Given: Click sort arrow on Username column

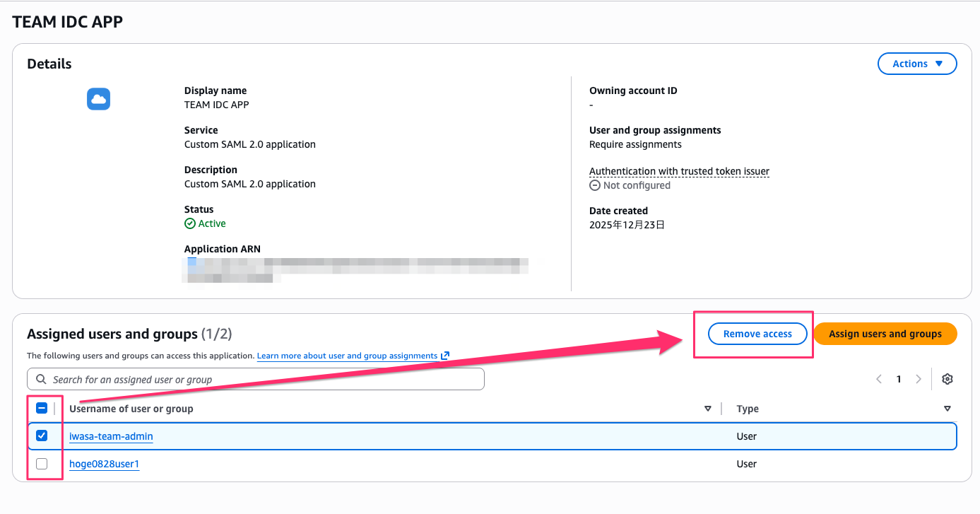Looking at the screenshot, I should coord(707,409).
